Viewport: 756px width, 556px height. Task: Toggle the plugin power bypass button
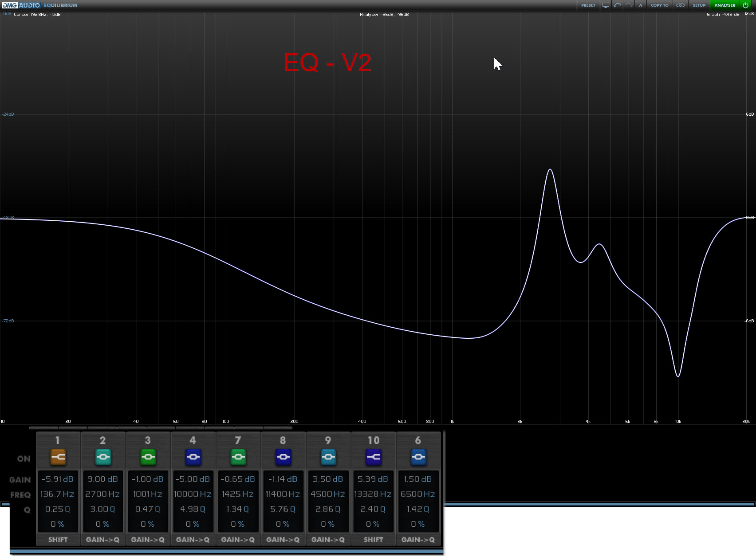(x=746, y=5)
